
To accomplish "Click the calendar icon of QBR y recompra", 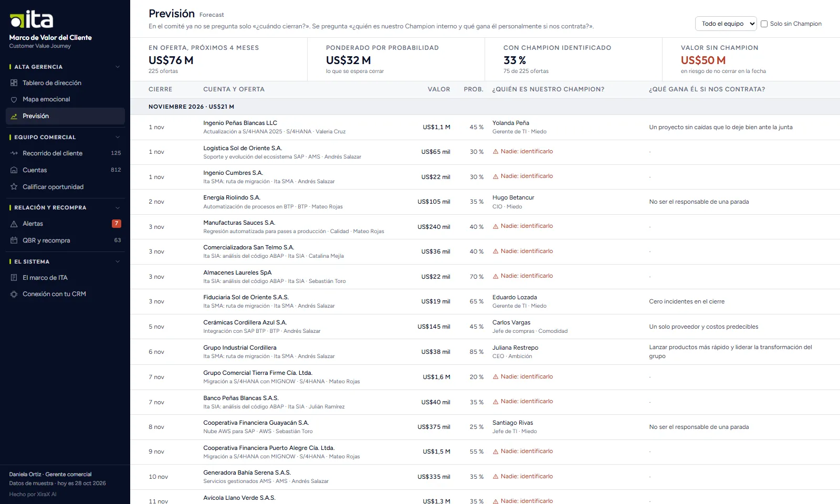I will coord(14,240).
